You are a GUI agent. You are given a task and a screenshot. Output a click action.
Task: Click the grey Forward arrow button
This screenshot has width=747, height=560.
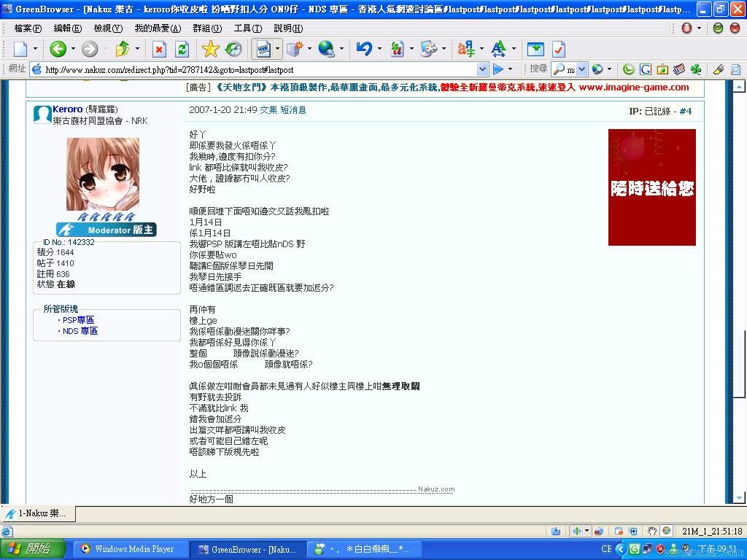pos(90,49)
